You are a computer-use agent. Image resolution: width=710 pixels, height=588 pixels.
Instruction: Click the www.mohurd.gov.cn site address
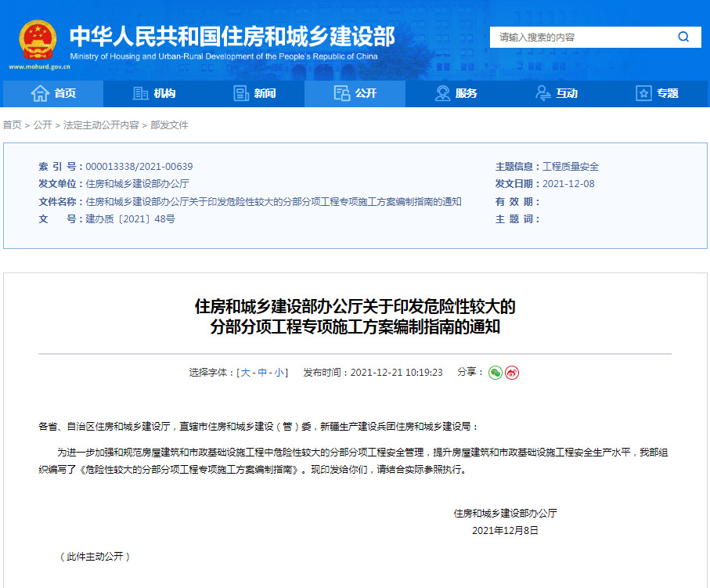pyautogui.click(x=39, y=67)
